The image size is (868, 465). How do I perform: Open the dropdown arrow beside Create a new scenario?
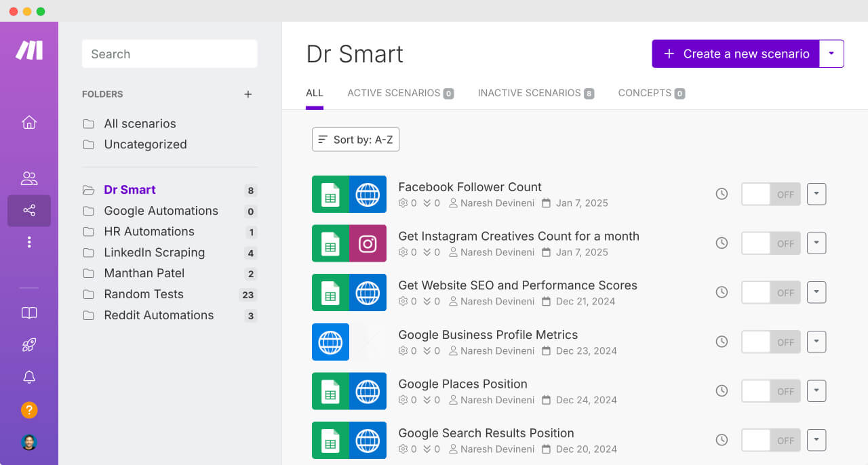(832, 54)
